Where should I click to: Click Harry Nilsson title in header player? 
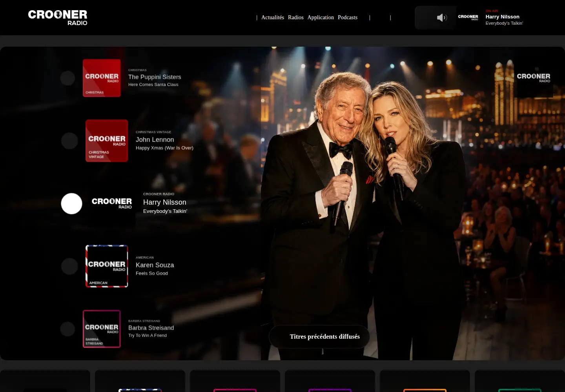click(503, 16)
